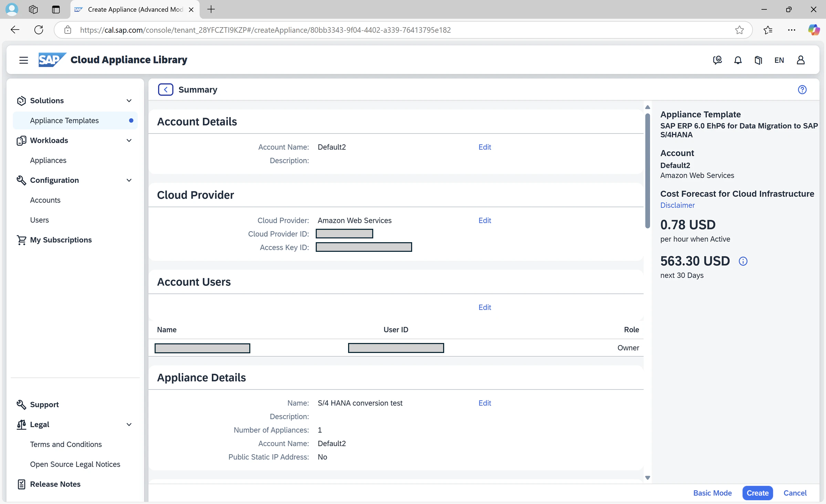Image resolution: width=826 pixels, height=504 pixels.
Task: Click the SAP logo
Action: 52,60
